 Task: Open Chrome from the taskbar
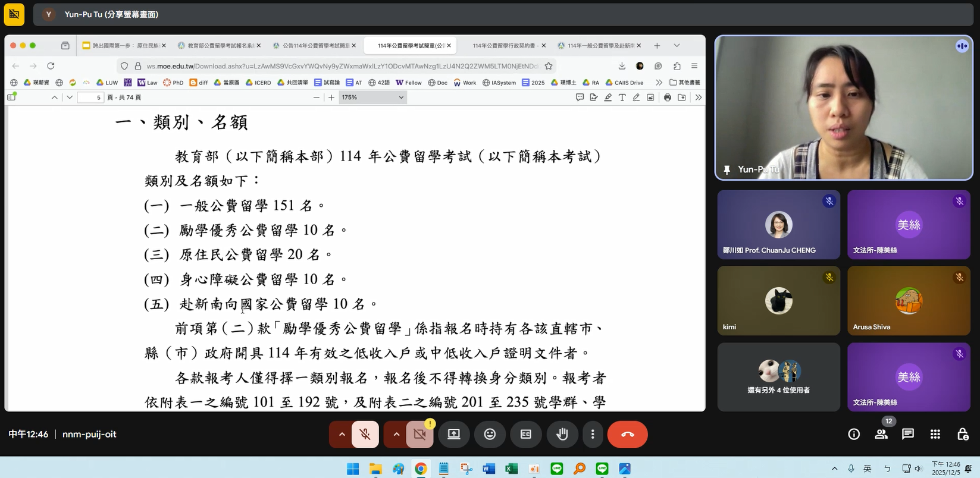pyautogui.click(x=421, y=469)
